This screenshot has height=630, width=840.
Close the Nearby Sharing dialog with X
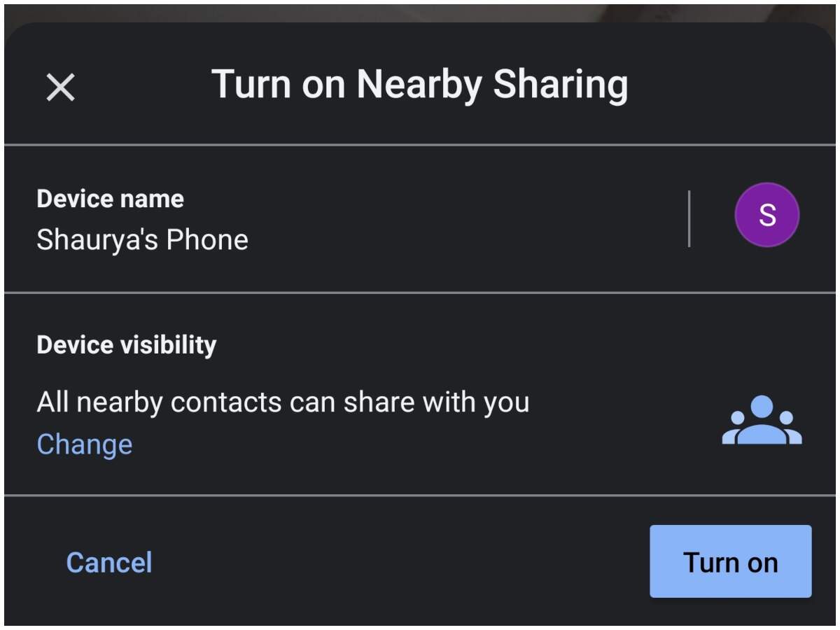click(60, 87)
